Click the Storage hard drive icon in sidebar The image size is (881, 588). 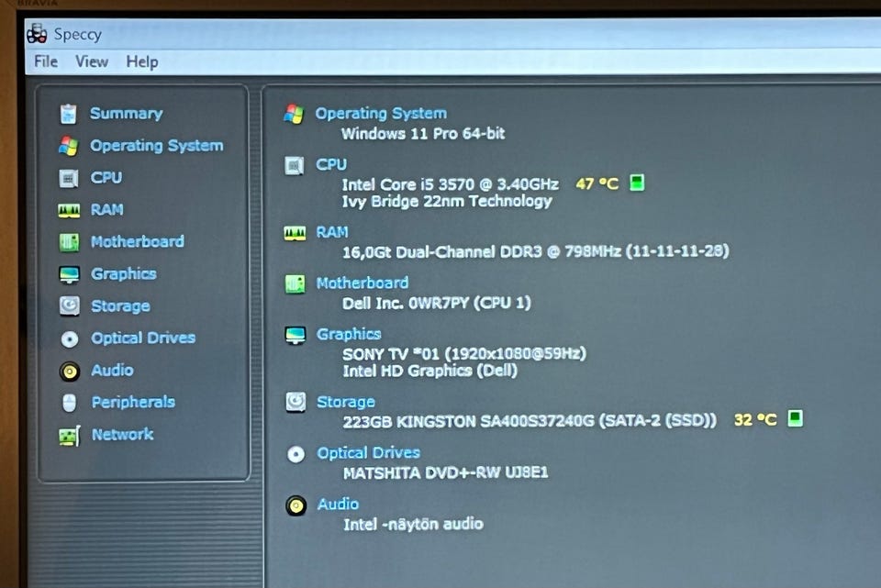pyautogui.click(x=70, y=306)
